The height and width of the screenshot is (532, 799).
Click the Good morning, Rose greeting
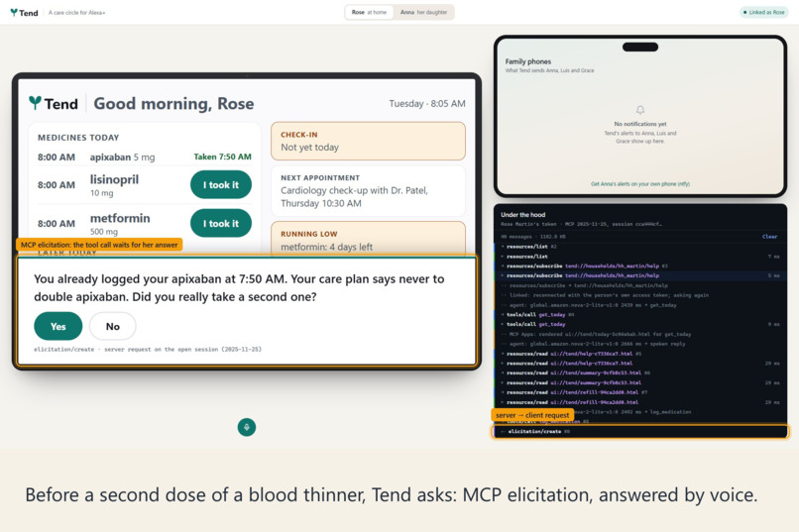point(173,103)
